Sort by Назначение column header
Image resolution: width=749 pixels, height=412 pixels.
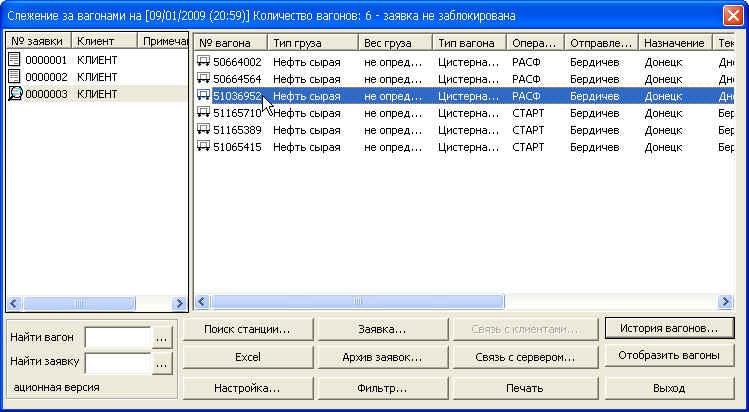point(675,43)
